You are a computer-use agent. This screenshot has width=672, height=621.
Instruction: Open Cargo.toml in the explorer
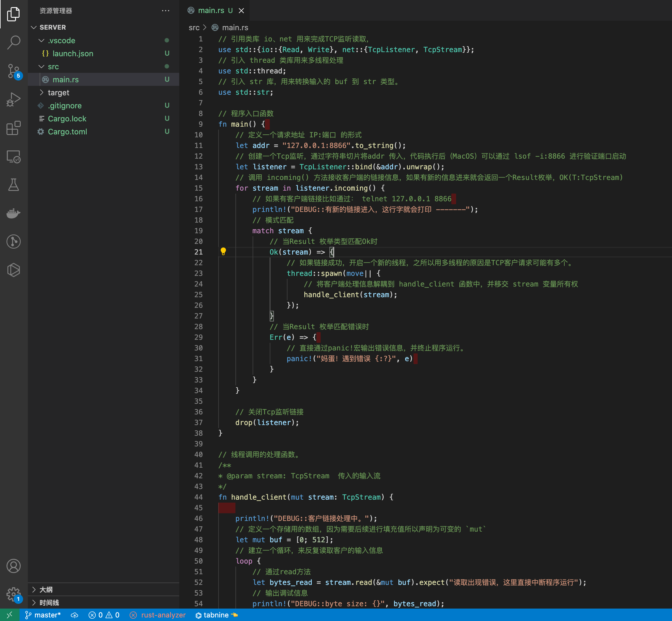pos(67,132)
